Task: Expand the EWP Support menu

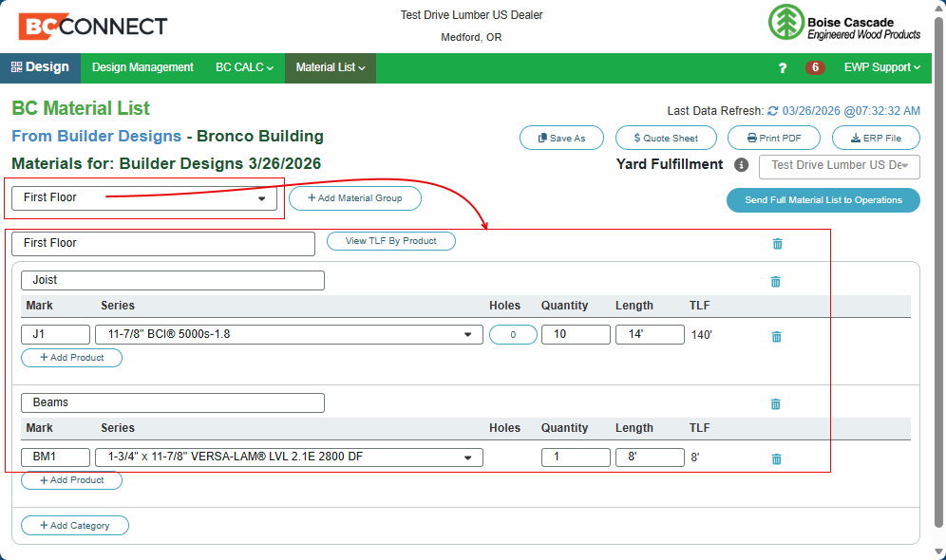Action: tap(882, 67)
